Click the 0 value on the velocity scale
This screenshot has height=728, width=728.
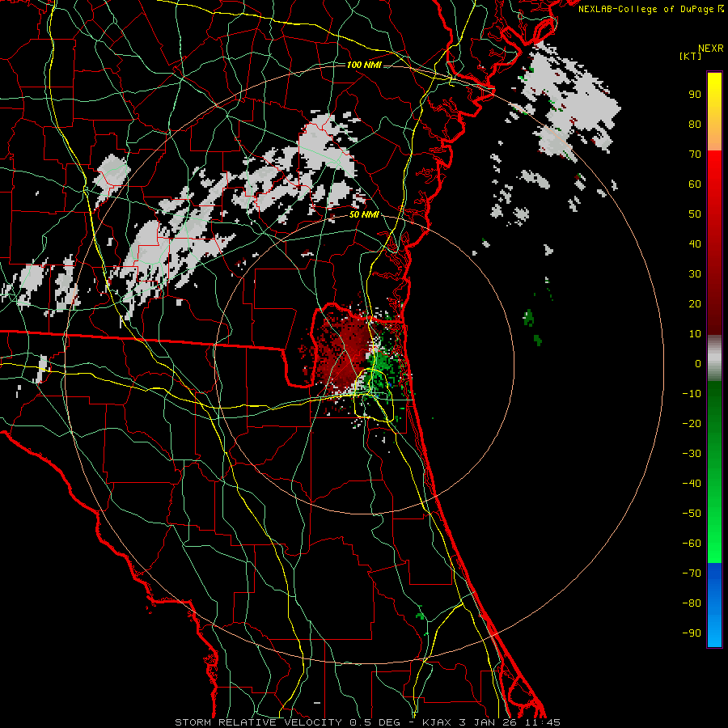click(x=698, y=364)
